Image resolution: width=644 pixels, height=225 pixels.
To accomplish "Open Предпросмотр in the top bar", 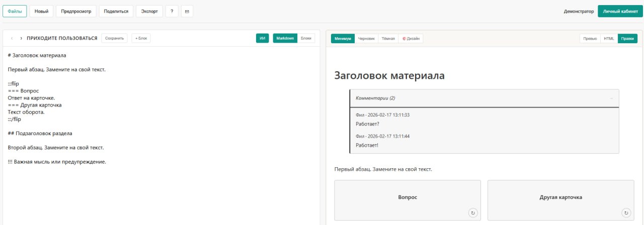I will [x=76, y=11].
